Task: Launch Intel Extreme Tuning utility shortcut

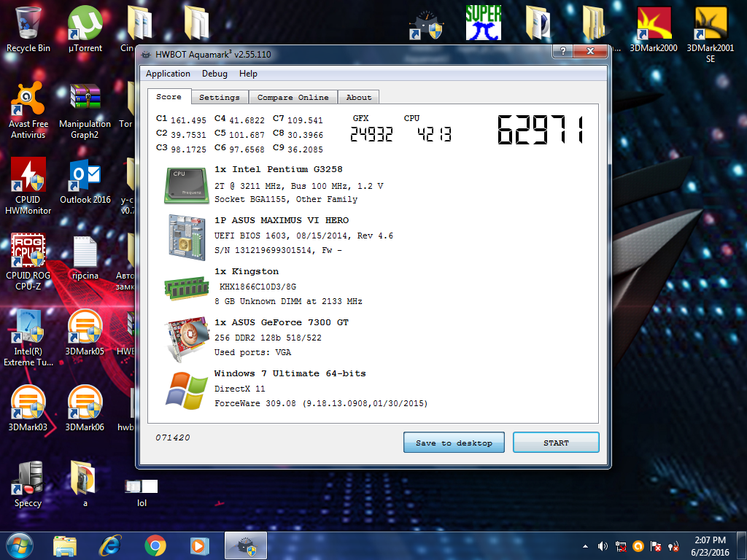Action: 28,338
